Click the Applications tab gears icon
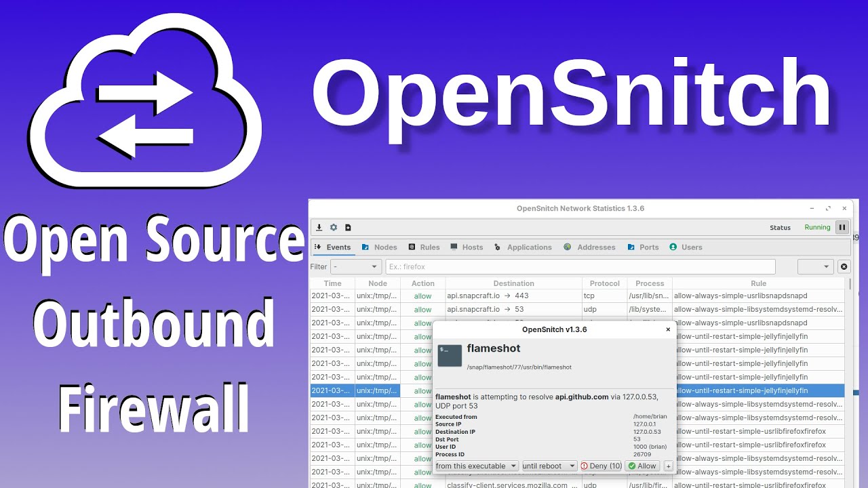Image resolution: width=868 pixels, height=488 pixels. (498, 247)
